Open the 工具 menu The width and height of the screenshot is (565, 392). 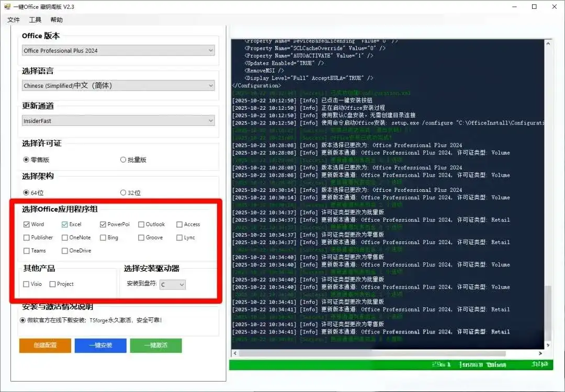[35, 19]
